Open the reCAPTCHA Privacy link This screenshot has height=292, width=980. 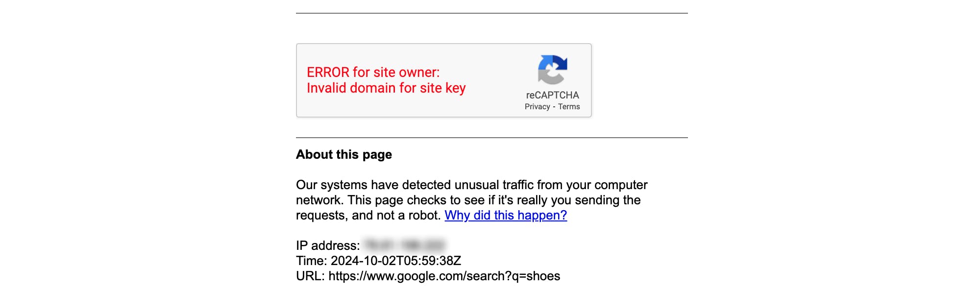click(x=537, y=107)
